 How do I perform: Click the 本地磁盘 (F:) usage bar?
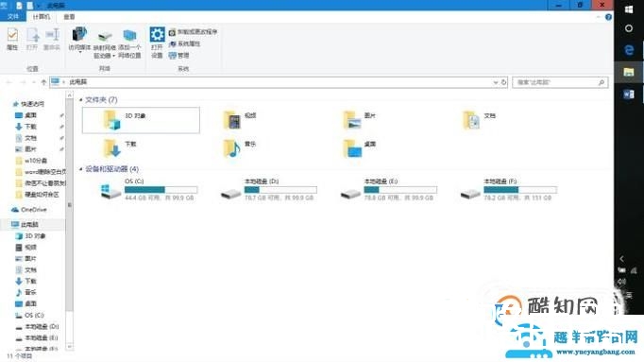click(520, 189)
